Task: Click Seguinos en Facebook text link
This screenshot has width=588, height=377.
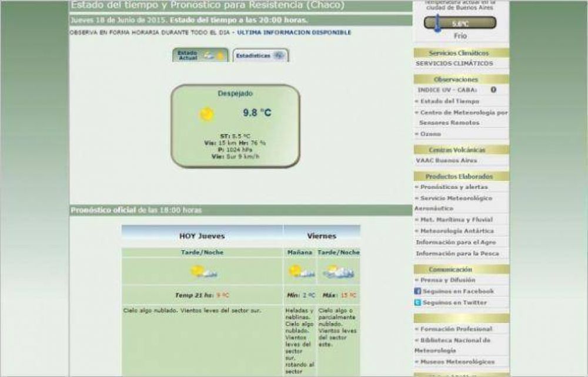Action: (x=458, y=291)
